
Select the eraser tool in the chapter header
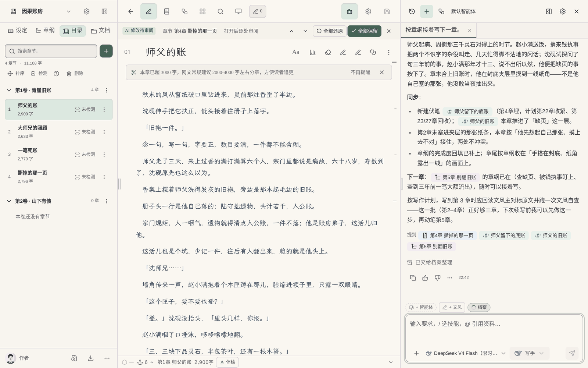[x=328, y=52]
